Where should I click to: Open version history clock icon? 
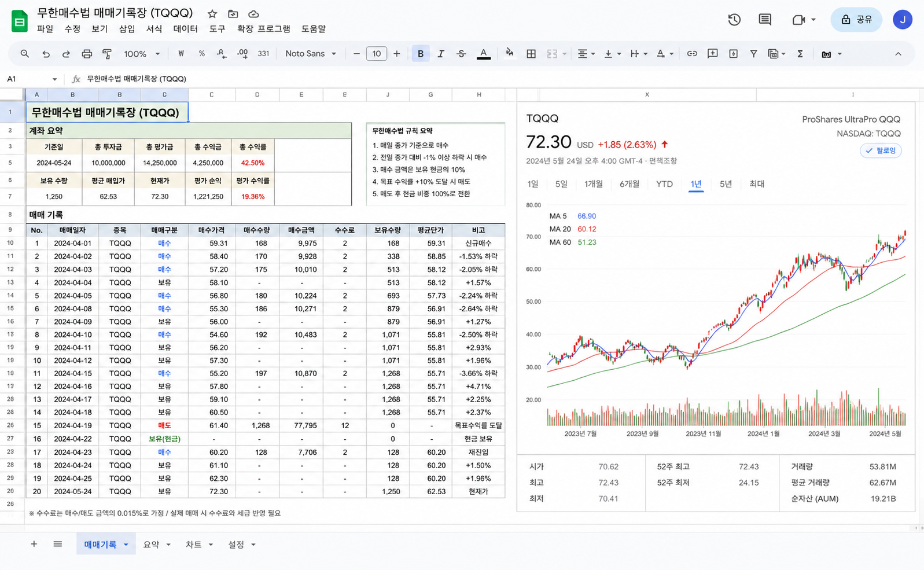[734, 20]
